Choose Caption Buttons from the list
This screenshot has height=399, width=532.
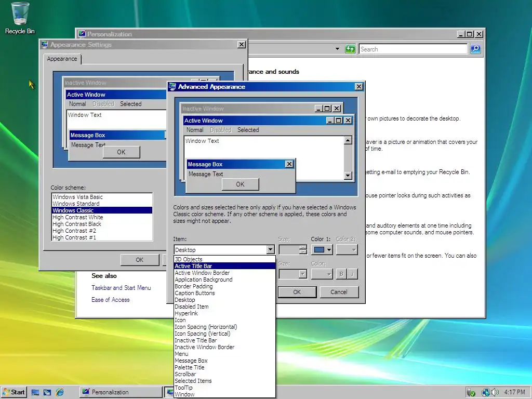(224, 293)
